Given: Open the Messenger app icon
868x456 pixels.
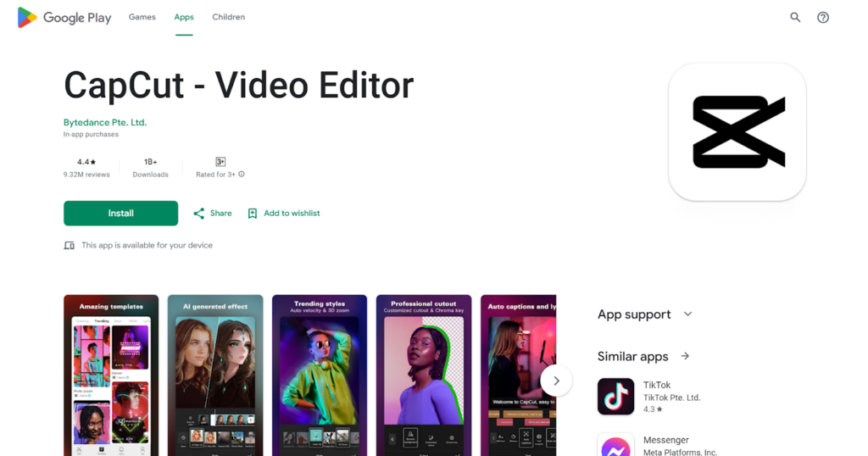Looking at the screenshot, I should pyautogui.click(x=615, y=445).
